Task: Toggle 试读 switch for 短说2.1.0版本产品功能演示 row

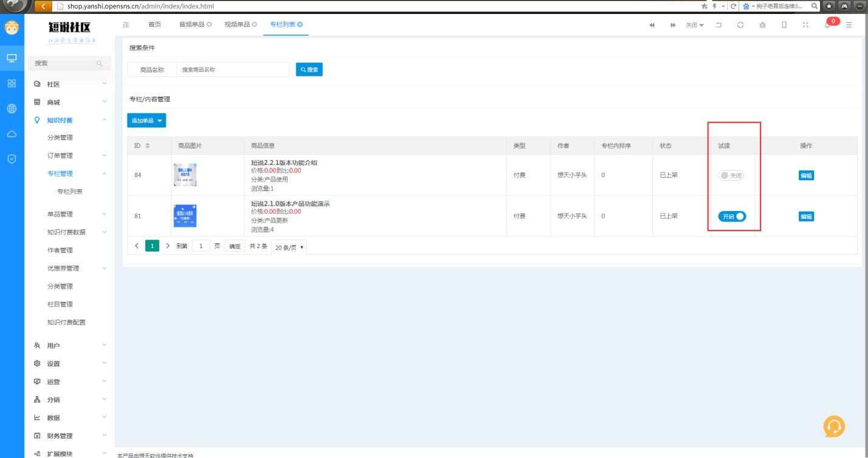Action: click(x=732, y=217)
